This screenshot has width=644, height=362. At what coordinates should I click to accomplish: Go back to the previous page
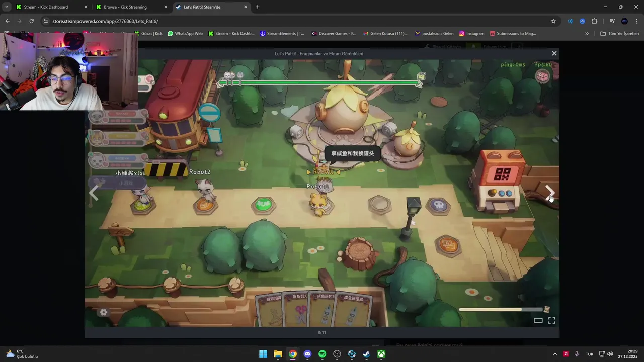click(7, 21)
